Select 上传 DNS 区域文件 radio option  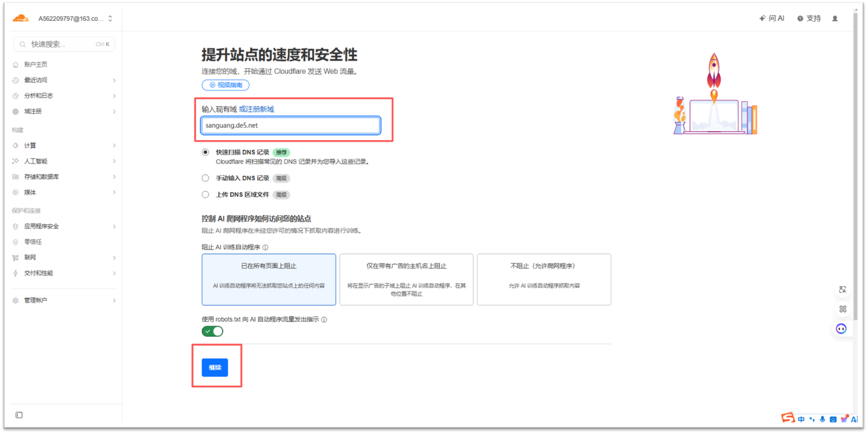coord(206,194)
